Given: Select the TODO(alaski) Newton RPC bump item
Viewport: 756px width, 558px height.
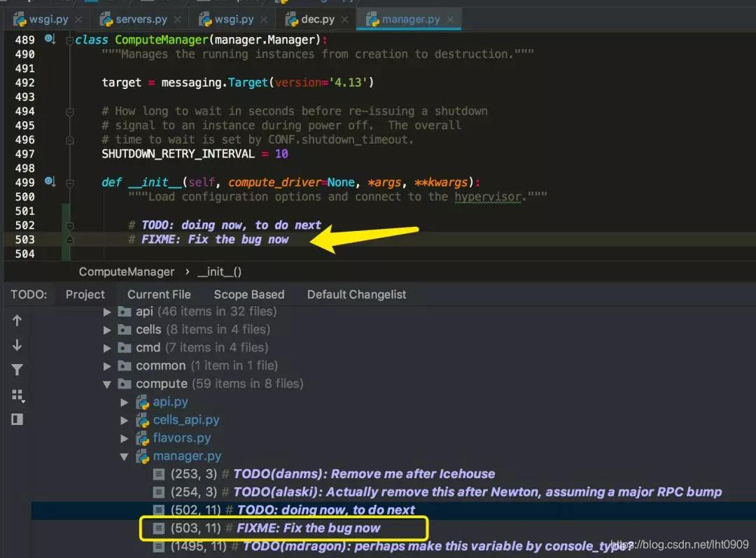Looking at the screenshot, I should [437, 492].
